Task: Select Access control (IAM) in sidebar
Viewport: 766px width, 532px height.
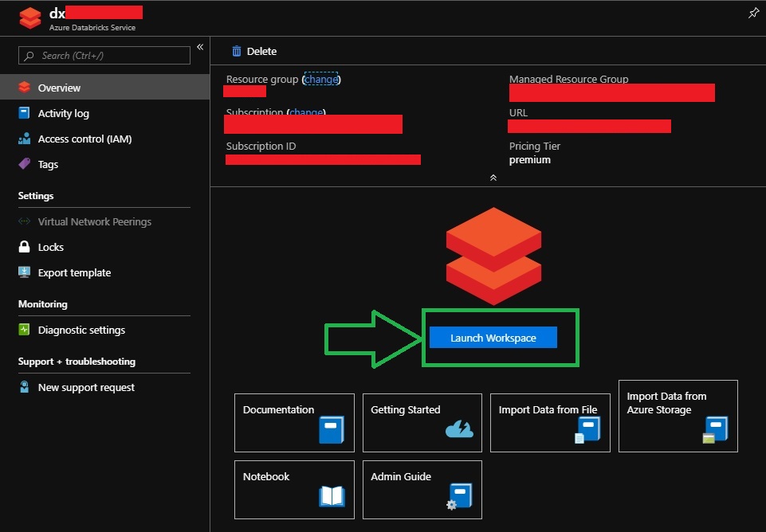Action: point(84,139)
